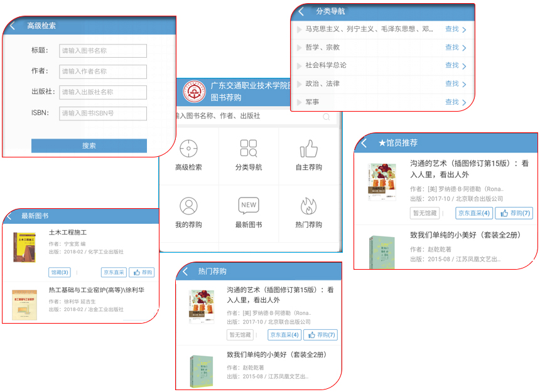Go back from 分类导航 panel
The height and width of the screenshot is (392, 540).
(301, 11)
